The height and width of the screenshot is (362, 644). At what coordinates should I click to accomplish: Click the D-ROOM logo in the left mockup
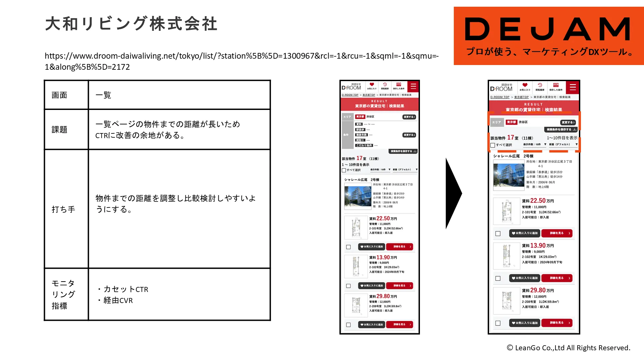coord(351,87)
